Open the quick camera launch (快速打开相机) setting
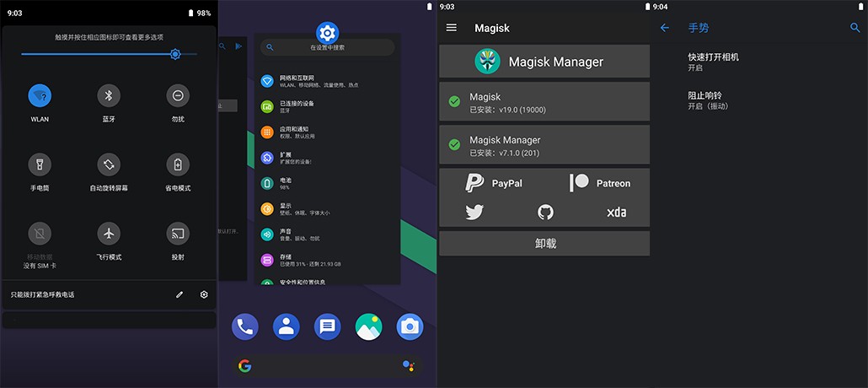 coord(759,62)
